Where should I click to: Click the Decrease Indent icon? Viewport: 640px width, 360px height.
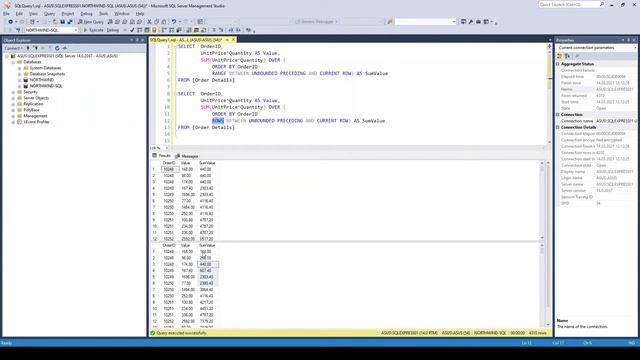(x=231, y=30)
